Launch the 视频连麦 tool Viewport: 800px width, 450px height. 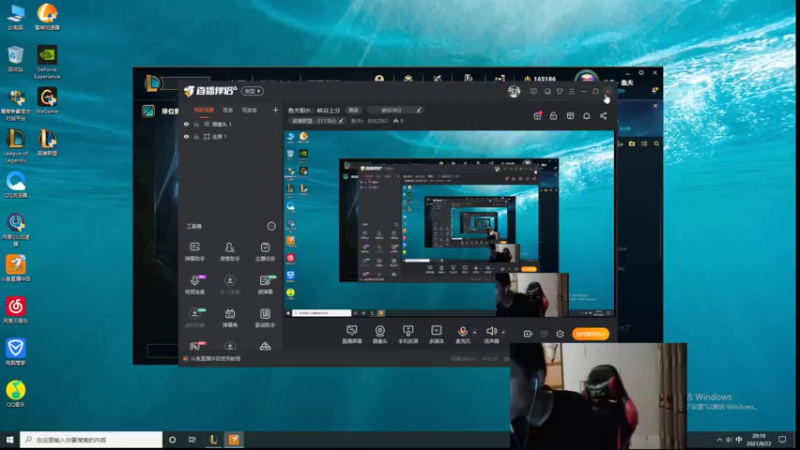194,285
